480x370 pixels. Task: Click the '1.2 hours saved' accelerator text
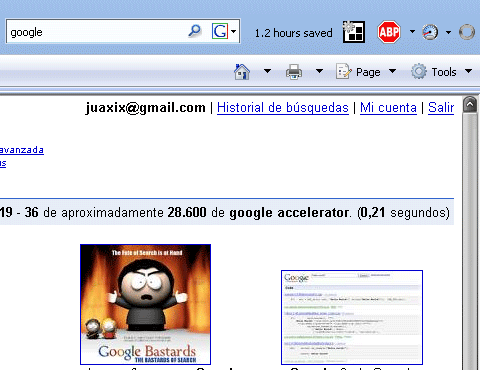point(293,33)
